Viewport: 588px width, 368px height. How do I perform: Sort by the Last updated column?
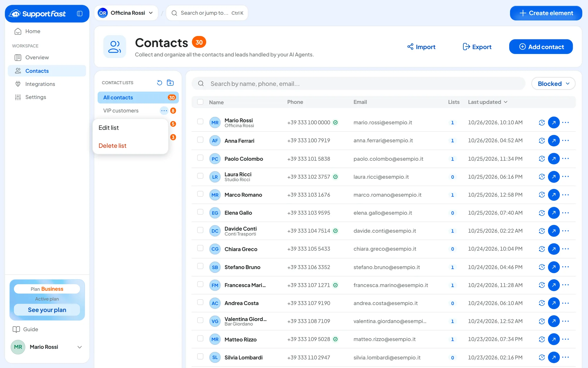[488, 102]
